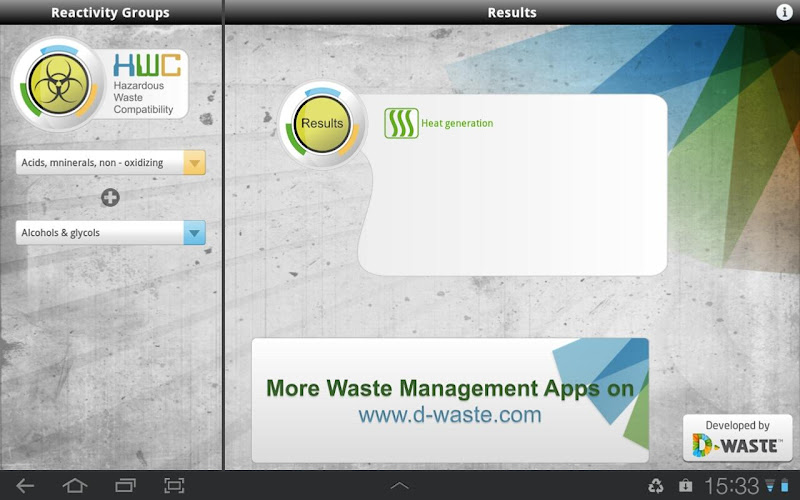Tap the screenshot capture icon

(x=174, y=486)
